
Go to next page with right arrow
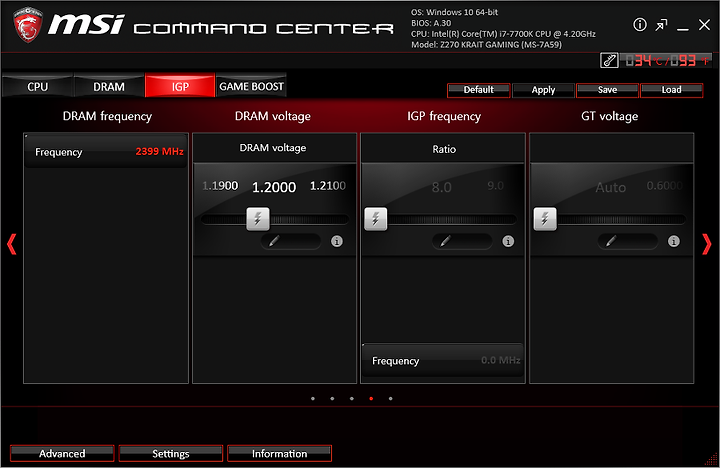707,244
